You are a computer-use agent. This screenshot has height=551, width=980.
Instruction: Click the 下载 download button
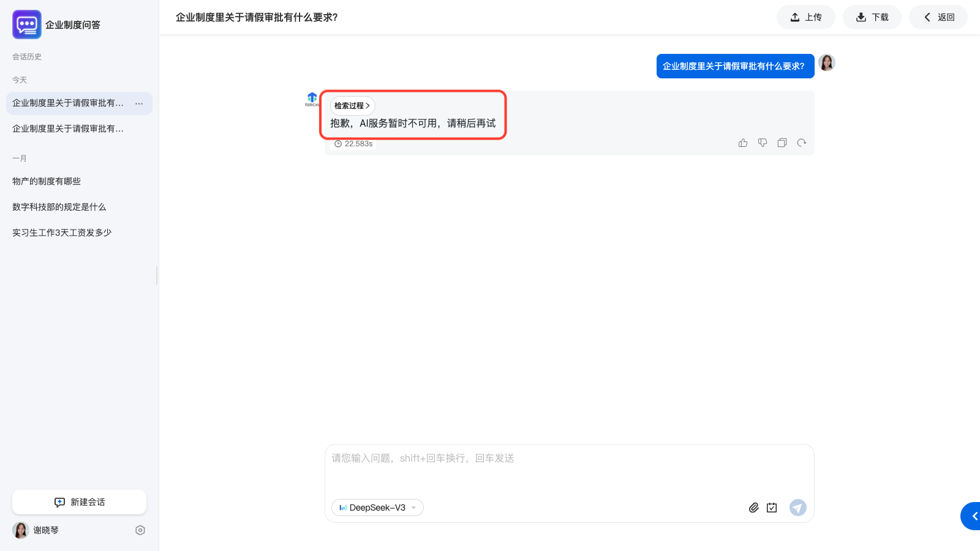click(x=872, y=17)
